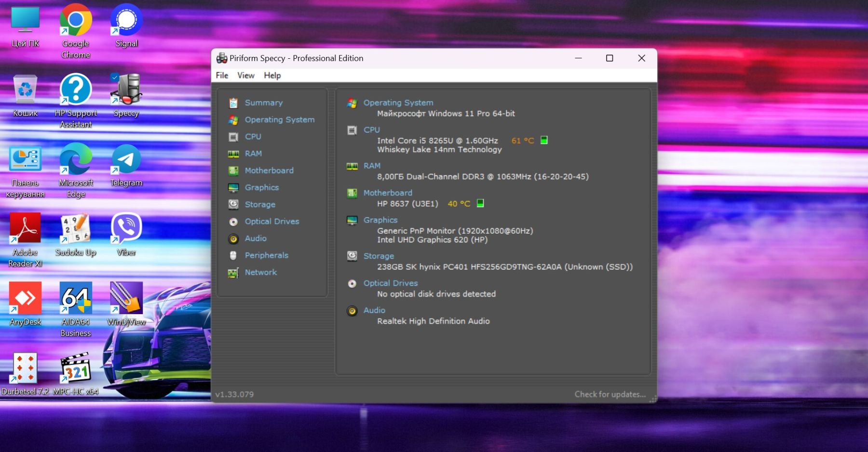Viewport: 868px width, 452px height.
Task: Select Optical Drives in the sidebar
Action: 272,221
